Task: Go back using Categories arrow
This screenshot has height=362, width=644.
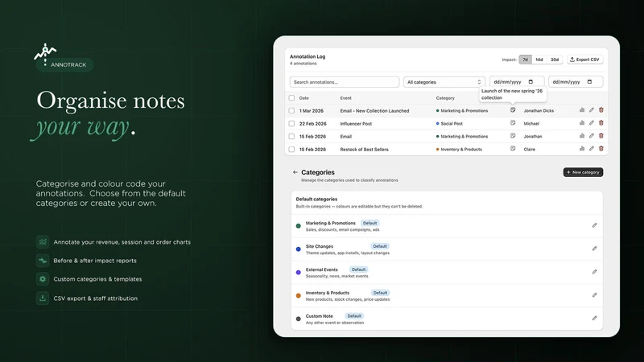Action: point(295,172)
